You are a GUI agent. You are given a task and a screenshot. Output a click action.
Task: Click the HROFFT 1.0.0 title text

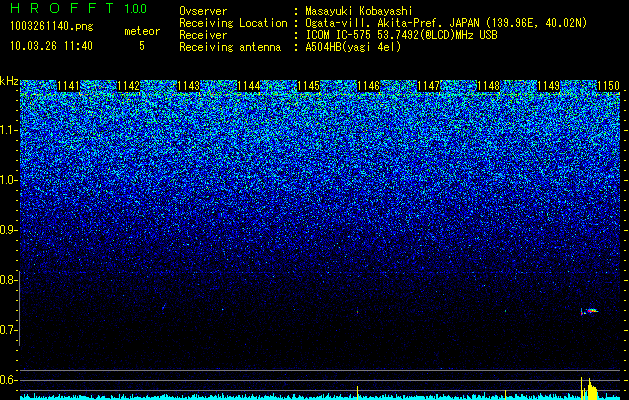click(x=79, y=8)
